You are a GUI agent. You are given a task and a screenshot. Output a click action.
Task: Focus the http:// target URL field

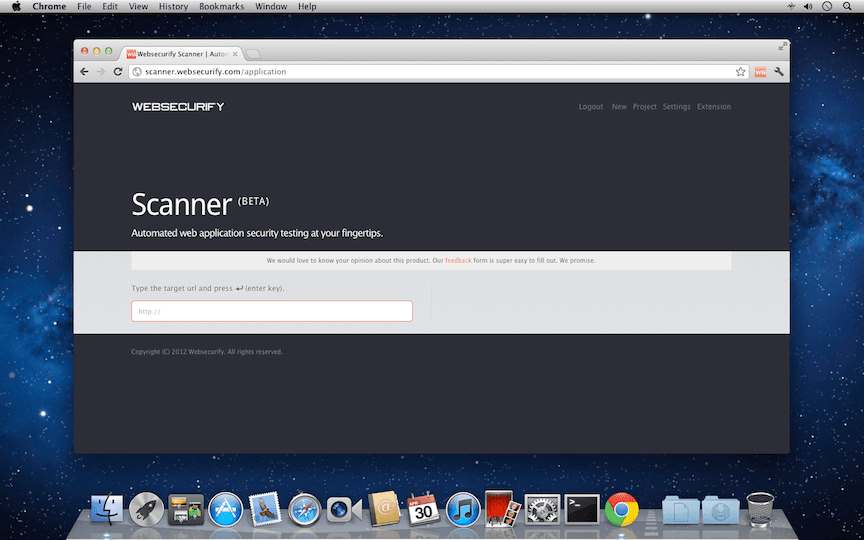pyautogui.click(x=272, y=311)
